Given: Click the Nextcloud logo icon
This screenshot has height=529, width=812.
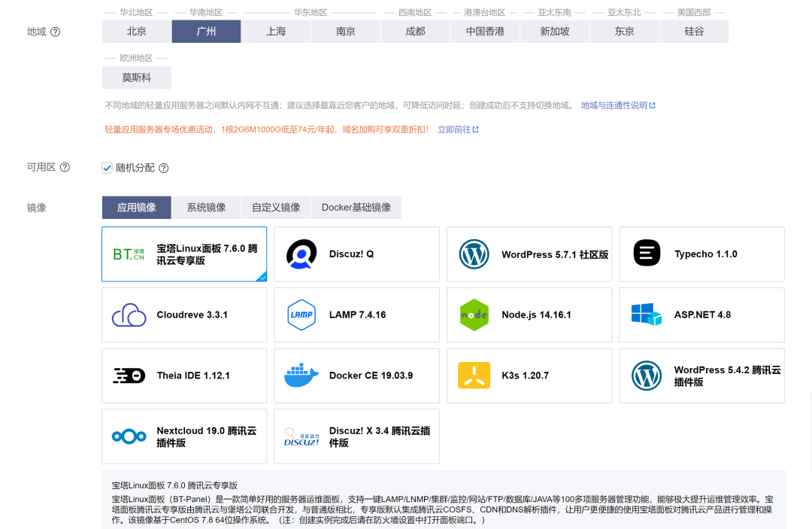Looking at the screenshot, I should click(129, 436).
